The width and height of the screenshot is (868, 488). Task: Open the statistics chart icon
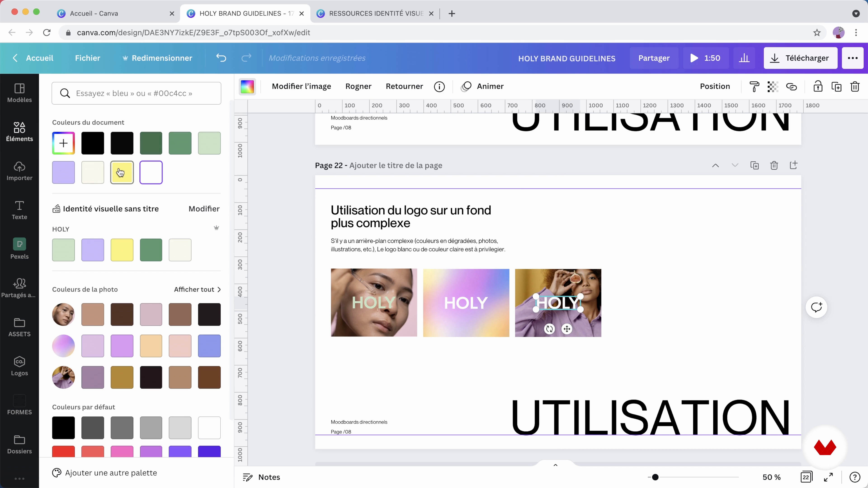(744, 58)
